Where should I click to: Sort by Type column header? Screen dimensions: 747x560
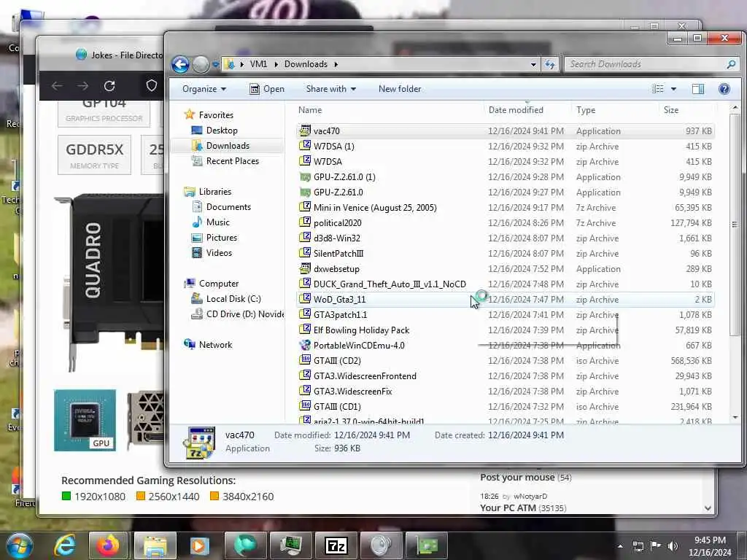tap(586, 110)
